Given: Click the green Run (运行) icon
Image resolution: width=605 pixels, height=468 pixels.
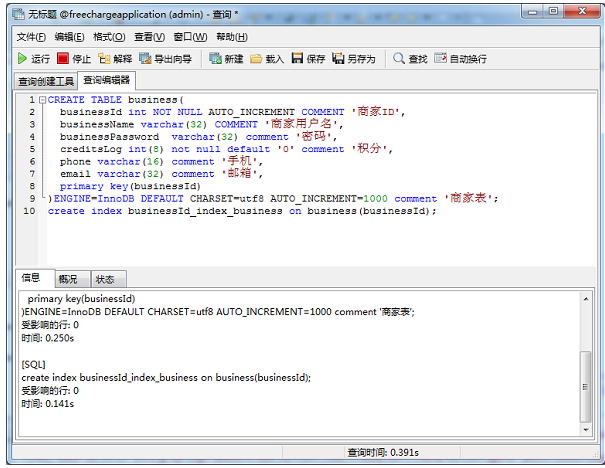Looking at the screenshot, I should point(22,59).
